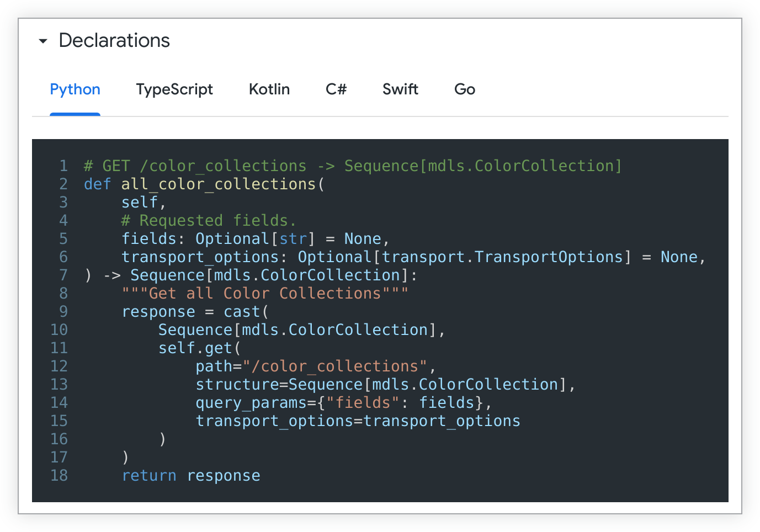Open the Kotlin tab
The height and width of the screenshot is (532, 760).
(x=269, y=89)
